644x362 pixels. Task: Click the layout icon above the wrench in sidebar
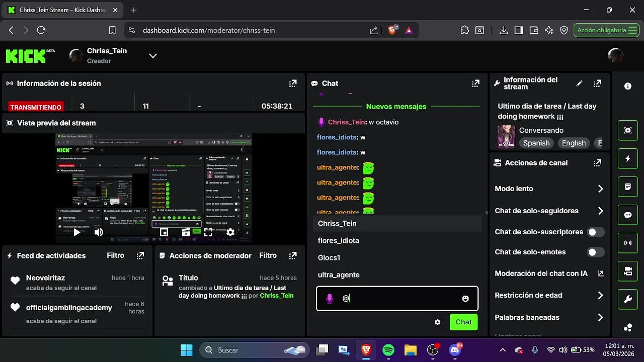tap(628, 271)
